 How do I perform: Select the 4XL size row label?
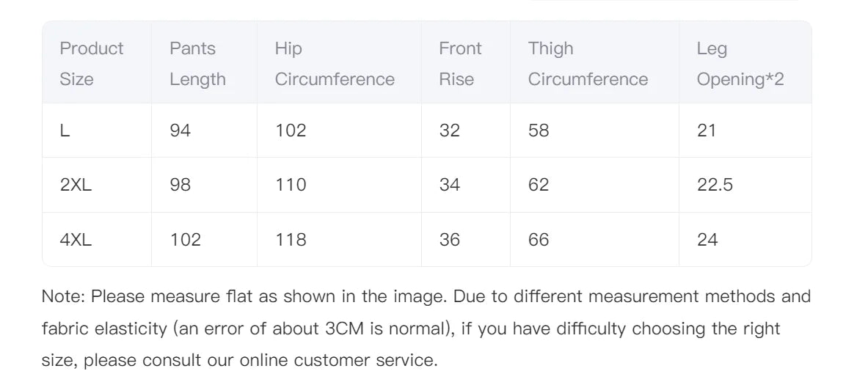coord(76,240)
